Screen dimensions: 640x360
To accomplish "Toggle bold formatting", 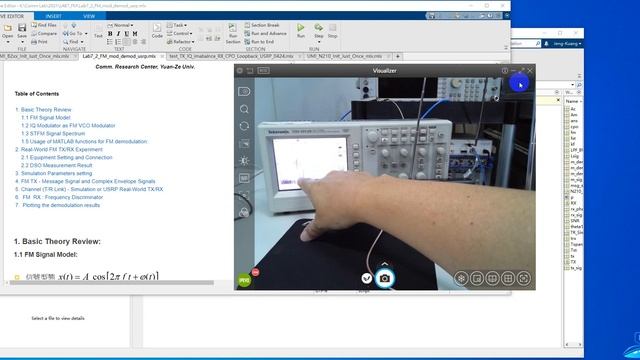I will [x=110, y=33].
